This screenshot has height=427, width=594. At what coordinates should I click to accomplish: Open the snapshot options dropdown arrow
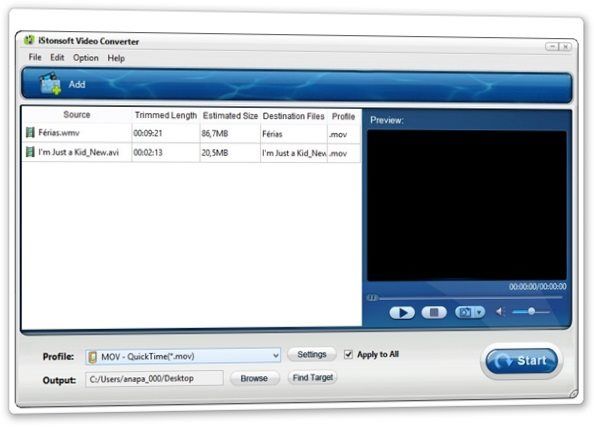coord(480,312)
